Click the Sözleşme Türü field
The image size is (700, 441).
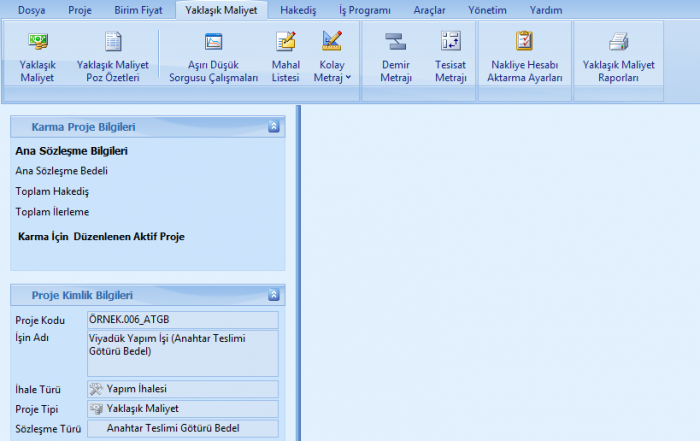(x=181, y=428)
